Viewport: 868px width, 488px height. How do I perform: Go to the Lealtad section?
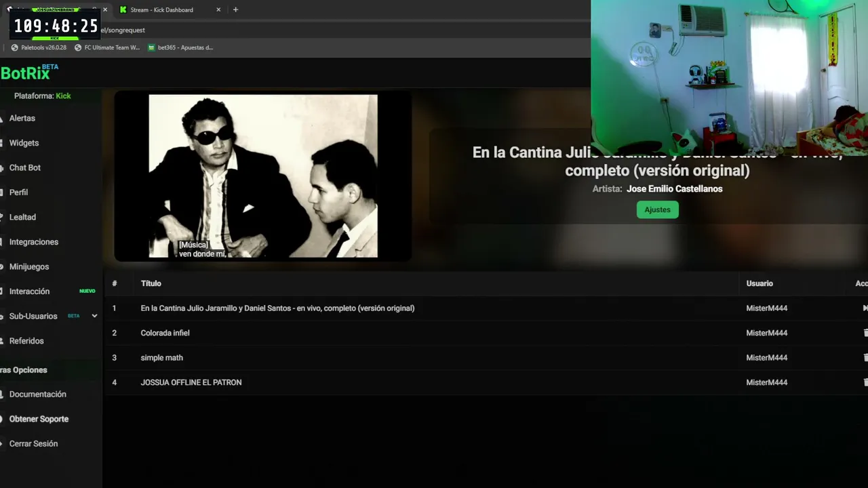coord(22,217)
